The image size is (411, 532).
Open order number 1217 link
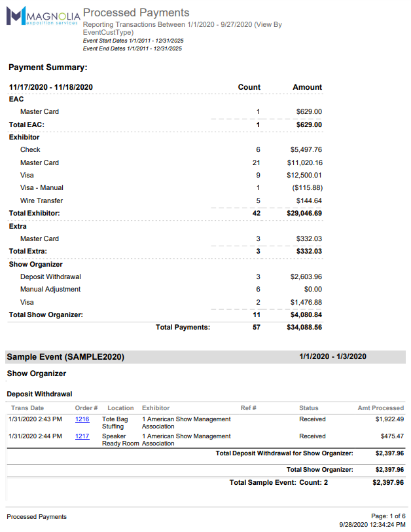[82, 436]
